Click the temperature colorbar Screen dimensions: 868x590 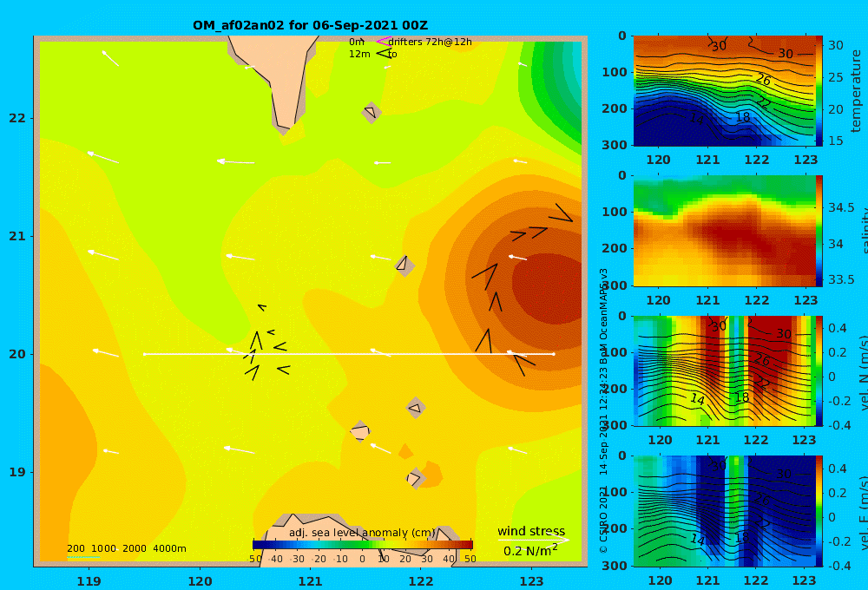(x=819, y=91)
